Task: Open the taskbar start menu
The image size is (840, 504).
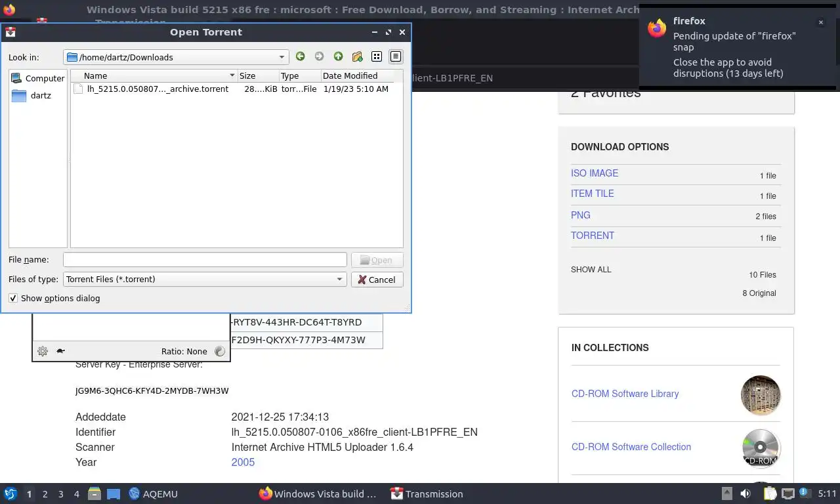Action: click(10, 493)
